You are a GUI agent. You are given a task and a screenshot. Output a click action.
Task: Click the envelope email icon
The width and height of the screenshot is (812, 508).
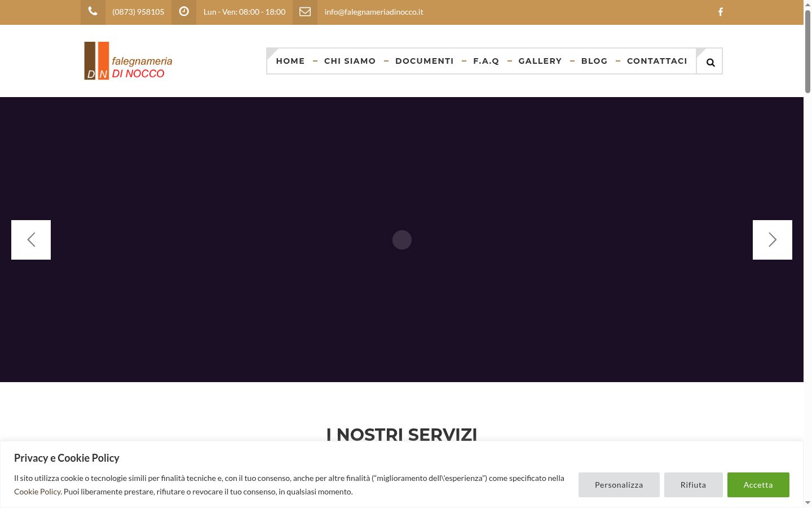click(305, 11)
